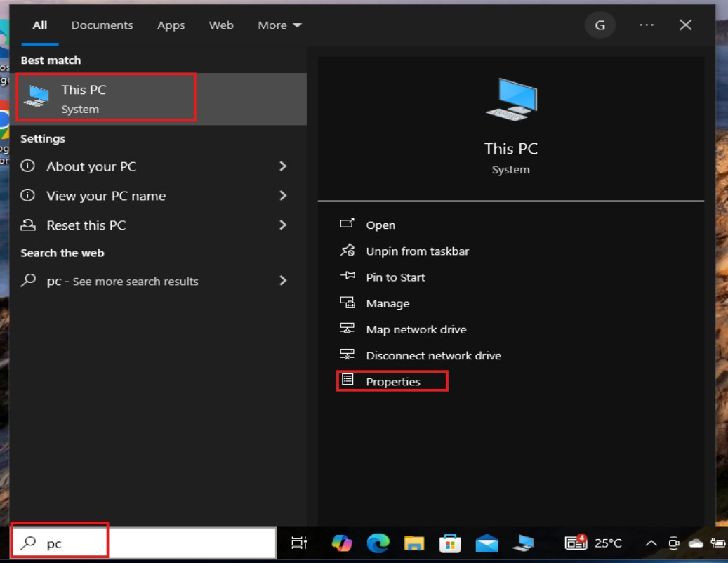This screenshot has width=728, height=563.
Task: Open Task View from taskbar
Action: point(298,543)
